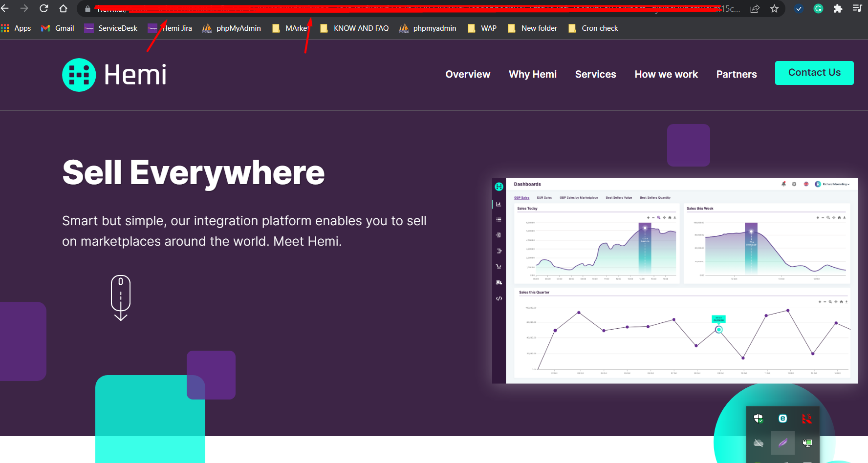868x463 pixels.
Task: Open the Why Hemi menu item
Action: 533,74
